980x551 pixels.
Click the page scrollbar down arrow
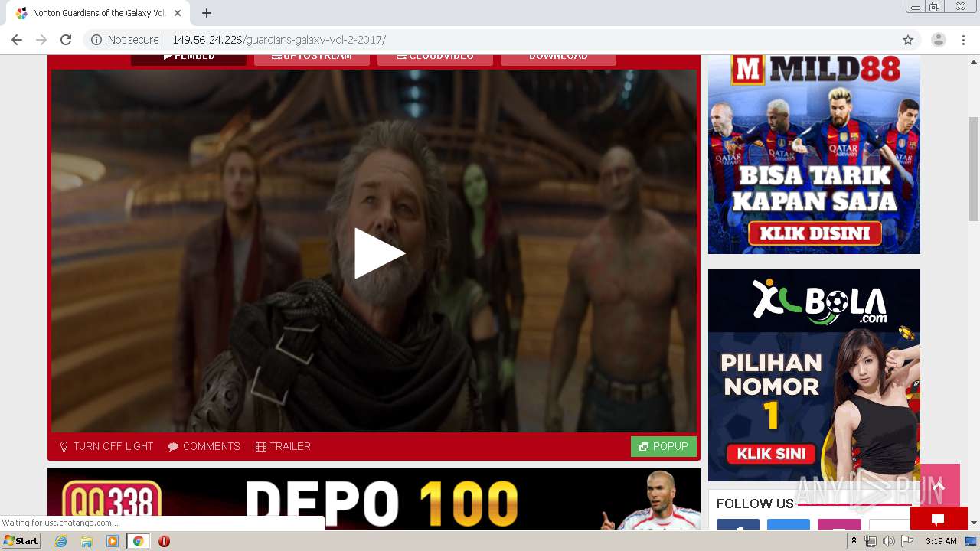(x=974, y=523)
